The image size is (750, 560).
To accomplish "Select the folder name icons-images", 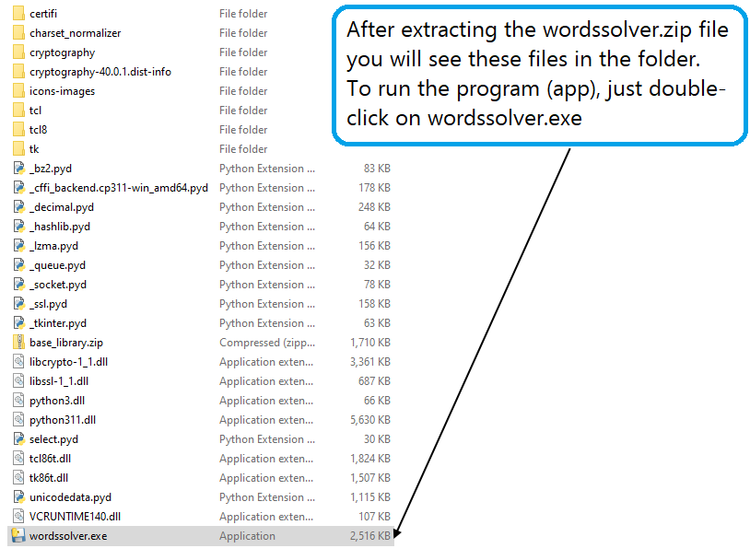I will click(62, 91).
